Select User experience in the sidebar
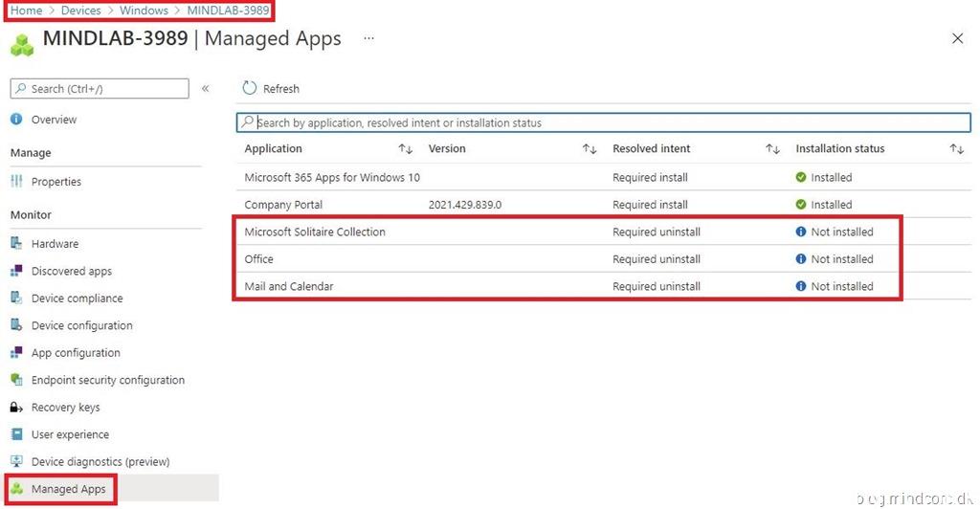Image resolution: width=980 pixels, height=509 pixels. (x=70, y=434)
